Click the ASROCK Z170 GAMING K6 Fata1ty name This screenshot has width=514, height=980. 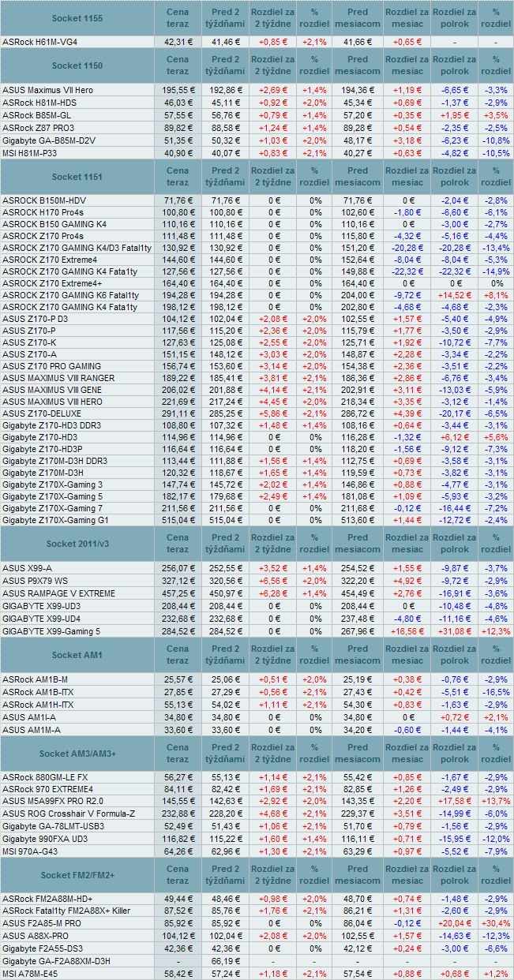70,295
